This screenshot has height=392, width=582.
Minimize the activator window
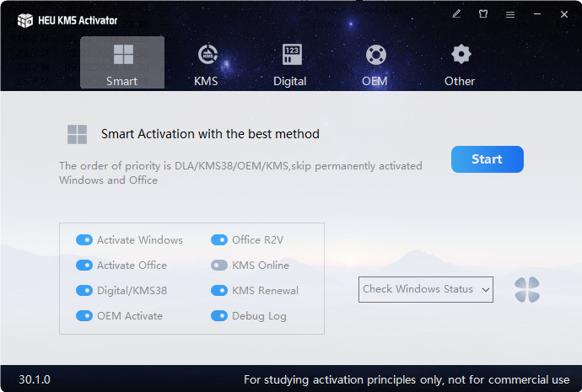click(x=537, y=14)
